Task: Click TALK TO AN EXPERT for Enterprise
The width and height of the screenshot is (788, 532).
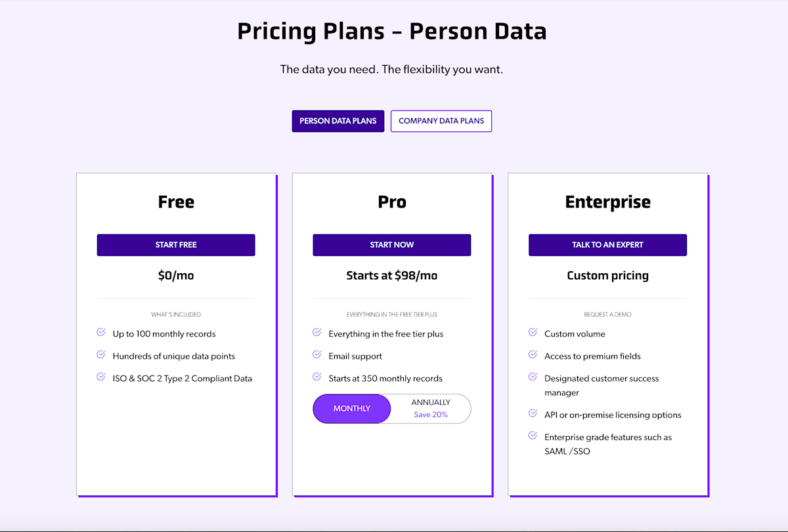Action: (x=607, y=244)
